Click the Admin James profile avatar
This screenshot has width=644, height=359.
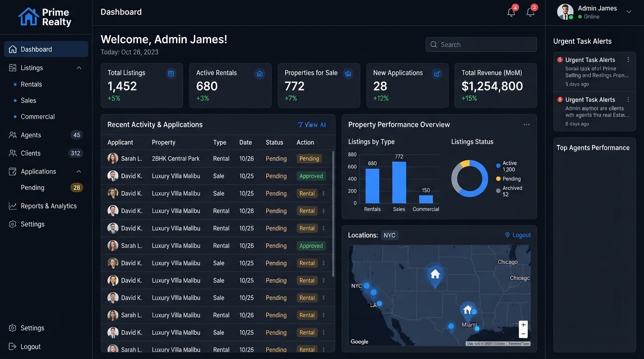[x=565, y=12]
